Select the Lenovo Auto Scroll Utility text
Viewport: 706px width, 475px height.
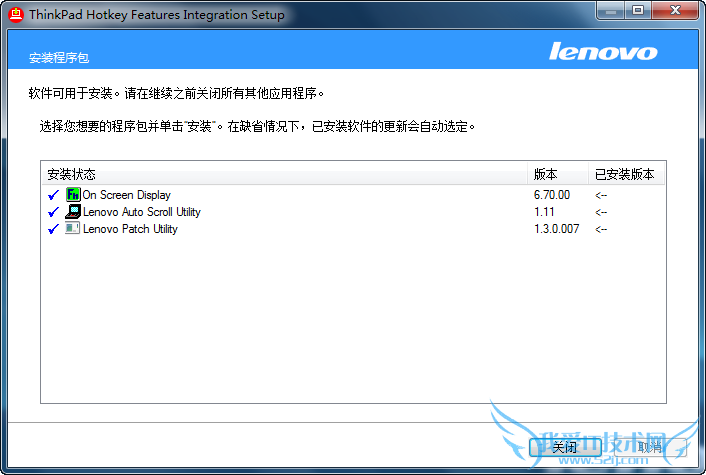click(x=142, y=212)
